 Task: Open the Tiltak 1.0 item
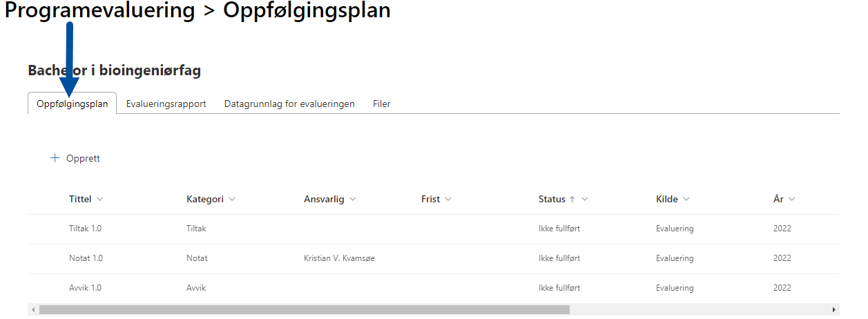(86, 229)
